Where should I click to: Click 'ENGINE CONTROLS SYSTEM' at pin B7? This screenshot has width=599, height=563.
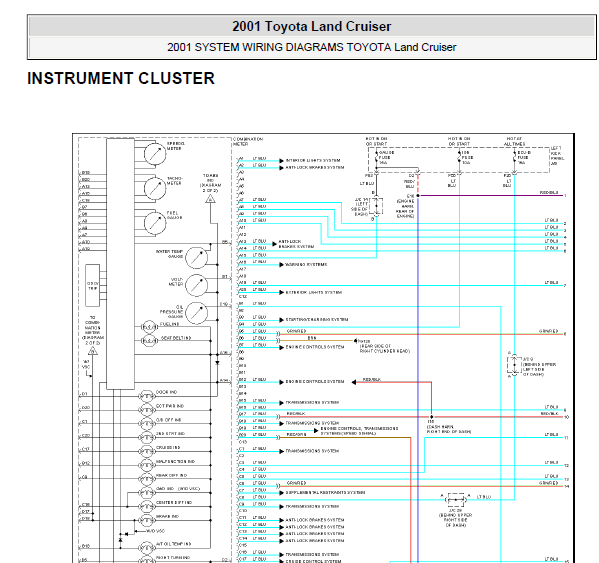(x=315, y=347)
